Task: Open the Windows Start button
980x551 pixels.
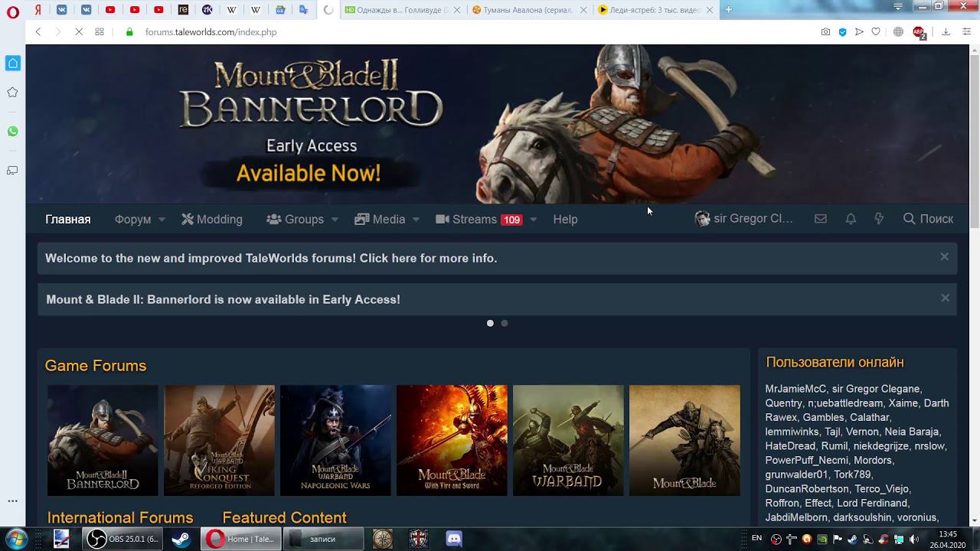Action: (16, 539)
